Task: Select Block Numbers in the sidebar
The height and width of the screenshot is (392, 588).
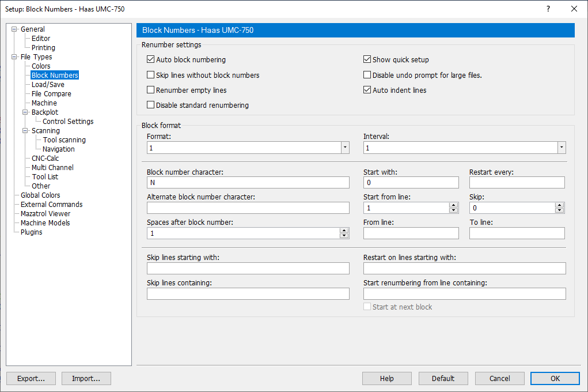Action: click(x=55, y=75)
